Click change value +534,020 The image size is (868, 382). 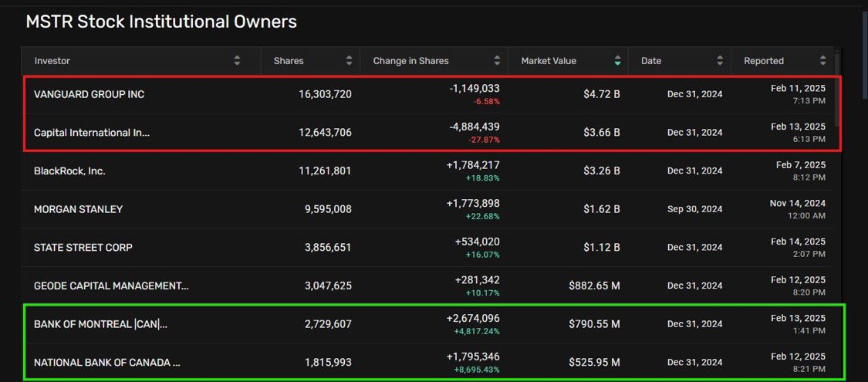click(x=477, y=242)
